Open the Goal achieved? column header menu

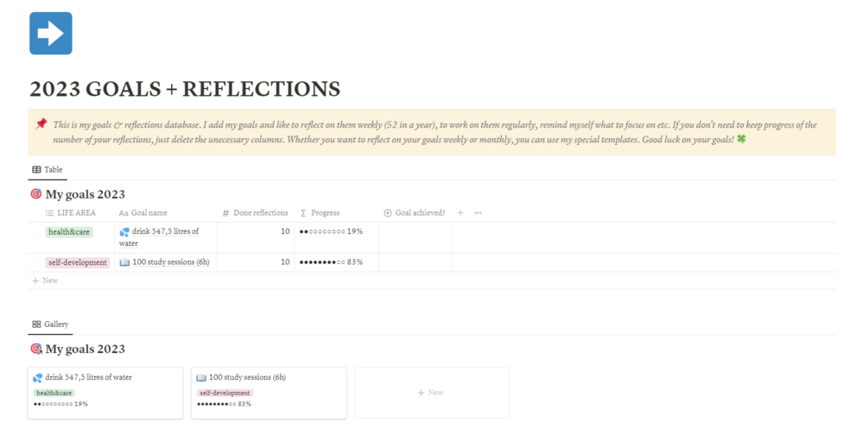pos(419,213)
